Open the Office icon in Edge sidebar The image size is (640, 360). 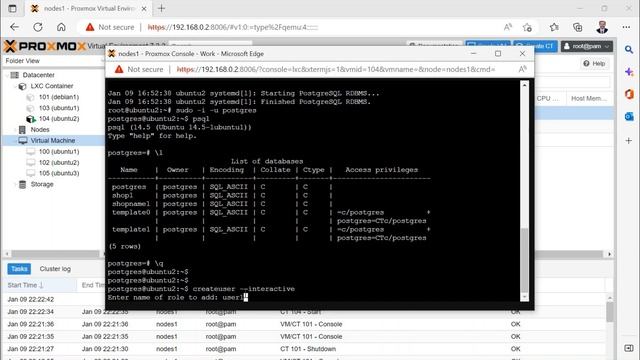(x=629, y=94)
